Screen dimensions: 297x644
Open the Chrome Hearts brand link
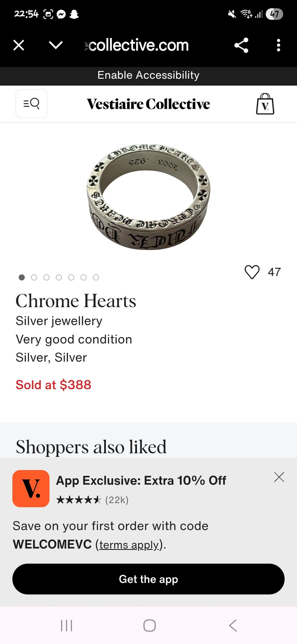click(76, 301)
